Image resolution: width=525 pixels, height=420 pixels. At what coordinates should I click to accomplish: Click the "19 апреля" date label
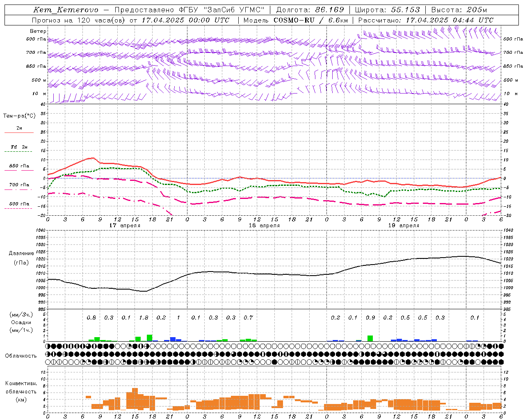pos(404,226)
